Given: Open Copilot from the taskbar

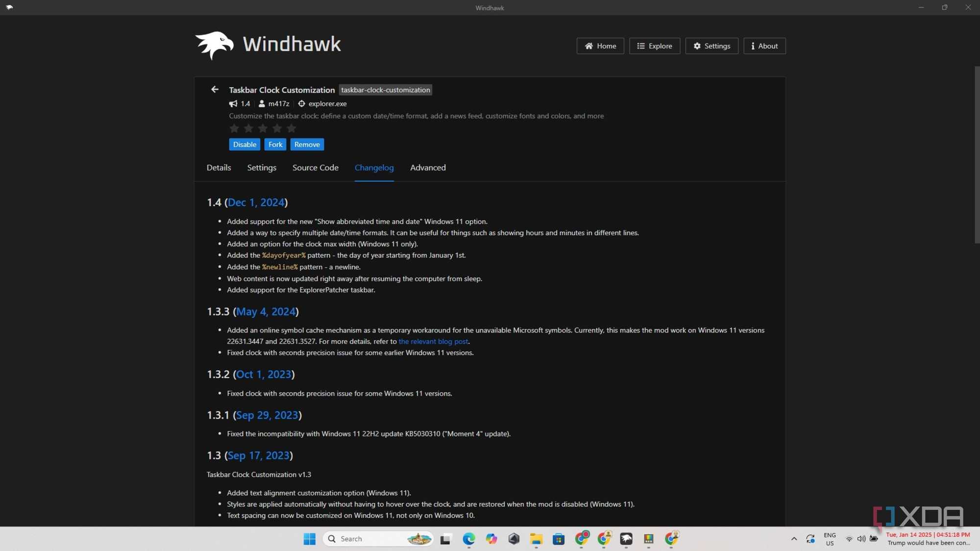Looking at the screenshot, I should (491, 539).
